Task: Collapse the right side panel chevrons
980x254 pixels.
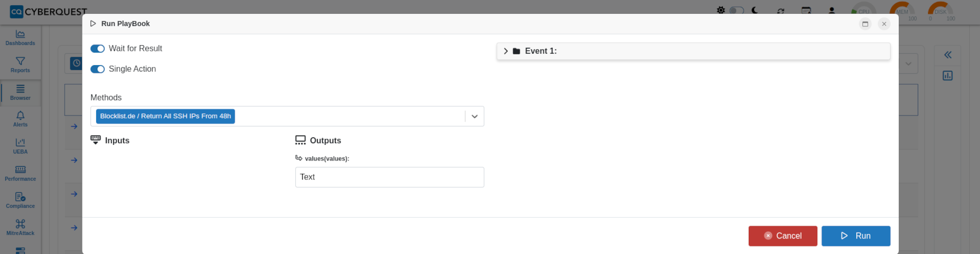Action: click(x=948, y=55)
